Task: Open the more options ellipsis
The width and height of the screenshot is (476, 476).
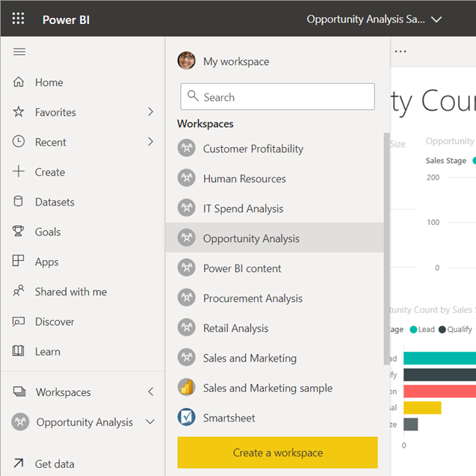Action: pyautogui.click(x=401, y=52)
